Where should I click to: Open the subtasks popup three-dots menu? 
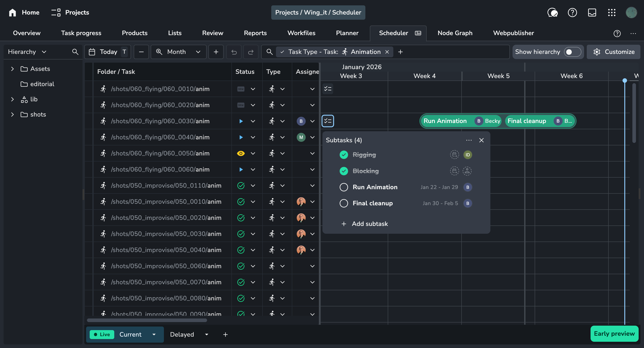(469, 140)
